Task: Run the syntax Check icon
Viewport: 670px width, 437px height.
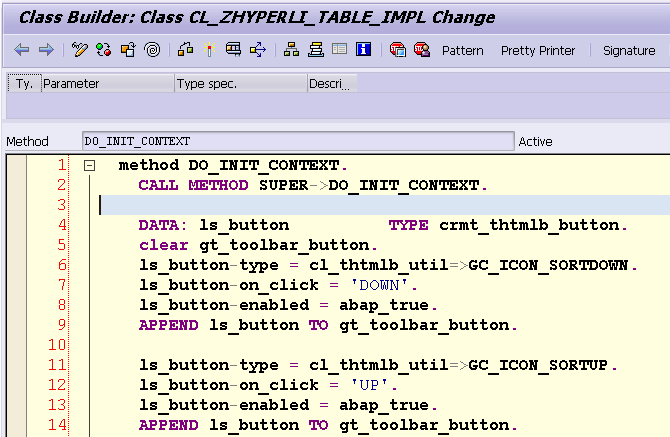Action: coord(185,50)
